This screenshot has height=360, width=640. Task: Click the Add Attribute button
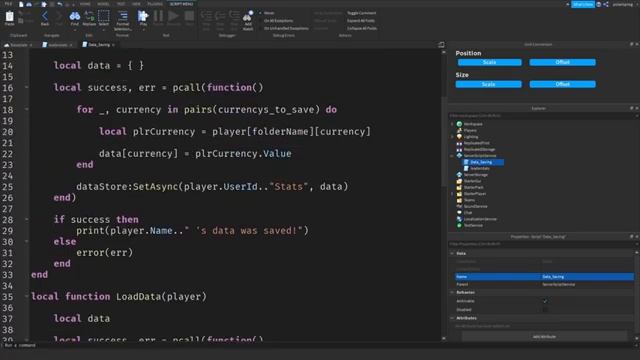tap(544, 337)
